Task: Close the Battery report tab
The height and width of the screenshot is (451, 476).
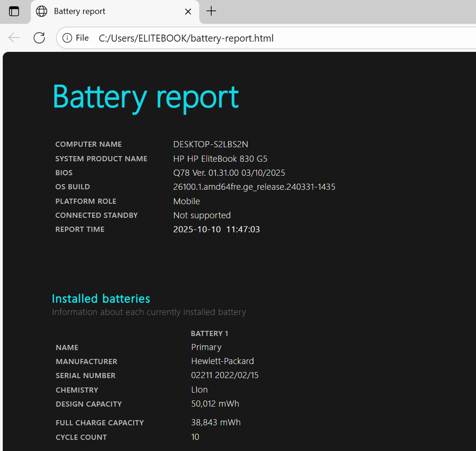Action: click(x=188, y=11)
